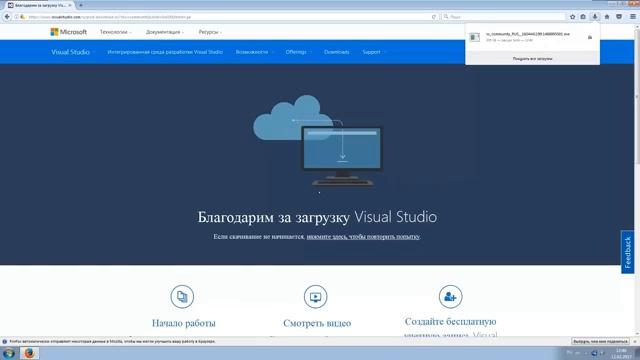Image resolution: width=640 pixels, height=360 pixels.
Task: Click the site identity lock icon
Action: point(22,17)
